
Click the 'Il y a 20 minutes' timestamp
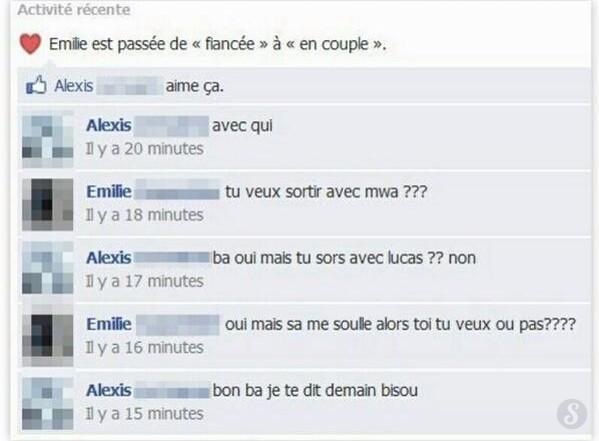click(x=144, y=149)
